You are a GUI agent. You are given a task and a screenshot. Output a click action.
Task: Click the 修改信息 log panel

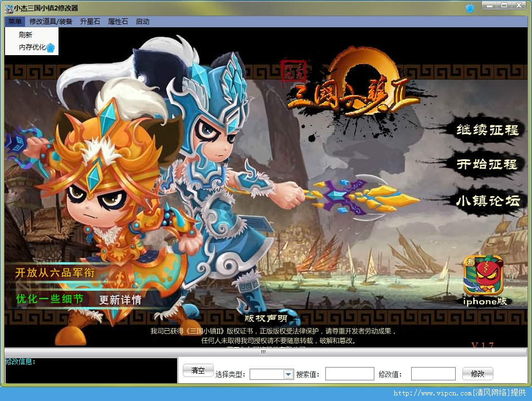(91, 370)
